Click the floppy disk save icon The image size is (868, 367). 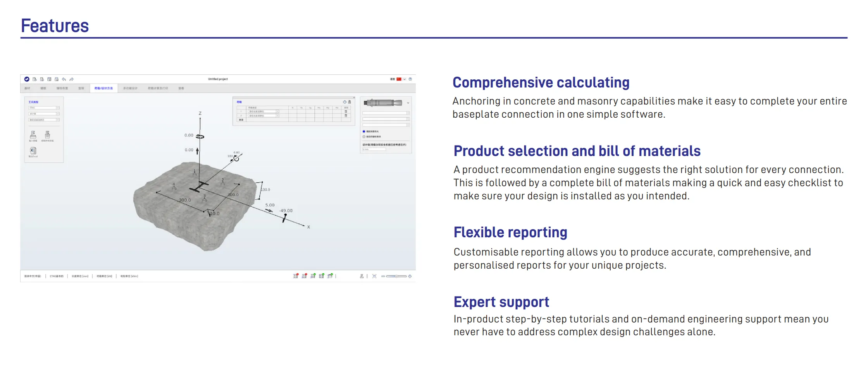coord(49,79)
